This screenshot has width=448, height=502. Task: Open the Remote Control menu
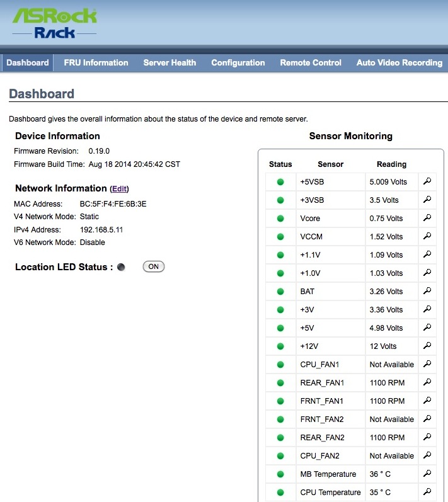(x=311, y=62)
